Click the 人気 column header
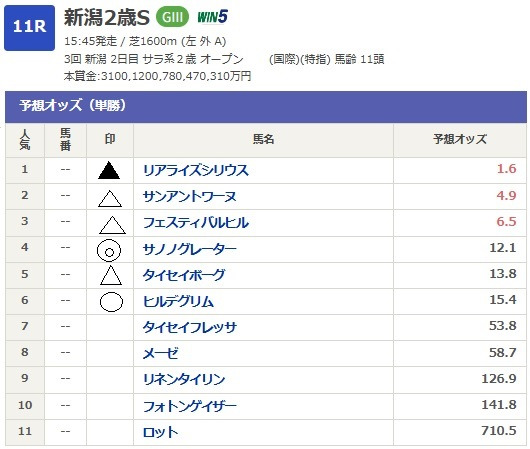The width and height of the screenshot is (530, 449). 25,139
